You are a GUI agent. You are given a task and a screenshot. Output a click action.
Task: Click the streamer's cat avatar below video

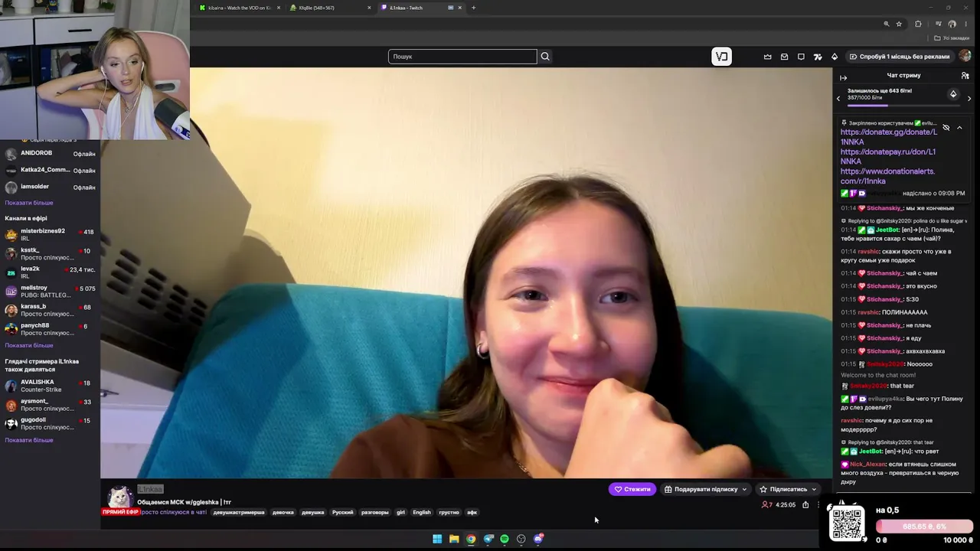tap(120, 497)
